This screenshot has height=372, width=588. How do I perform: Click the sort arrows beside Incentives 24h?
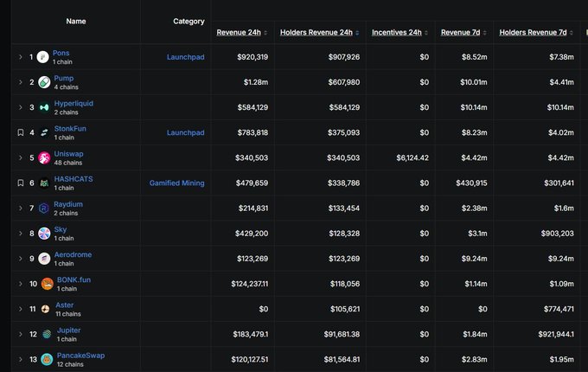pos(426,33)
